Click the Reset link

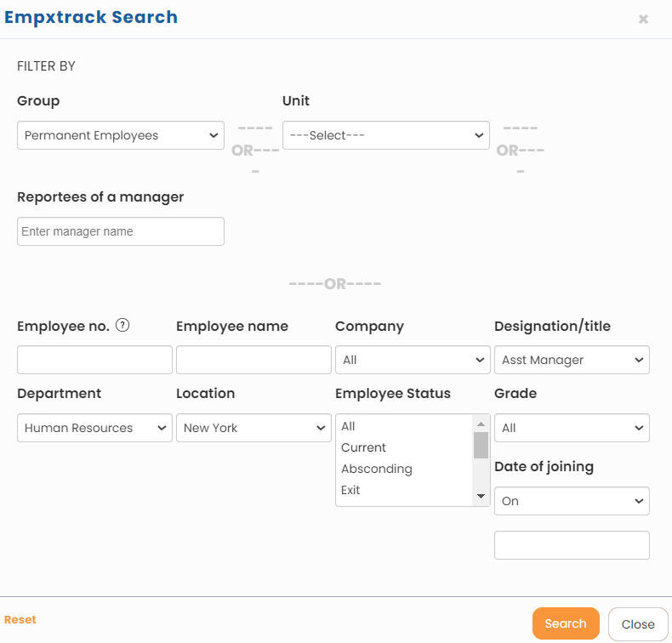pos(20,620)
